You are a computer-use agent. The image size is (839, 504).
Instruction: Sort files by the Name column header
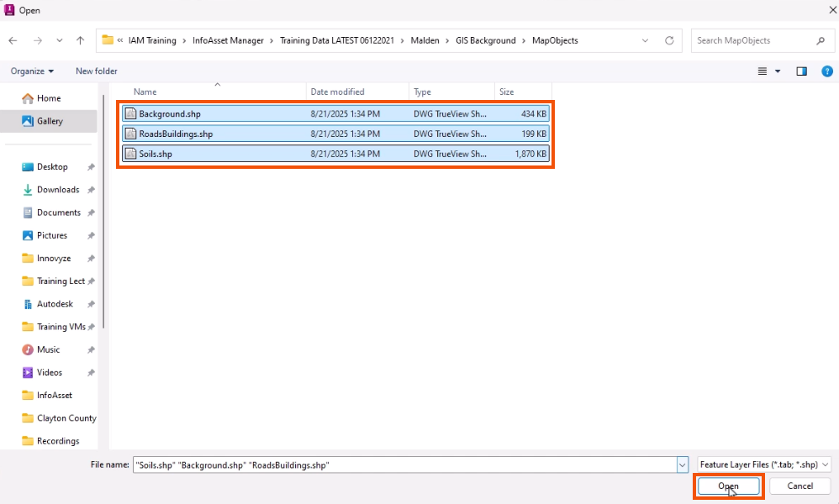click(x=145, y=91)
